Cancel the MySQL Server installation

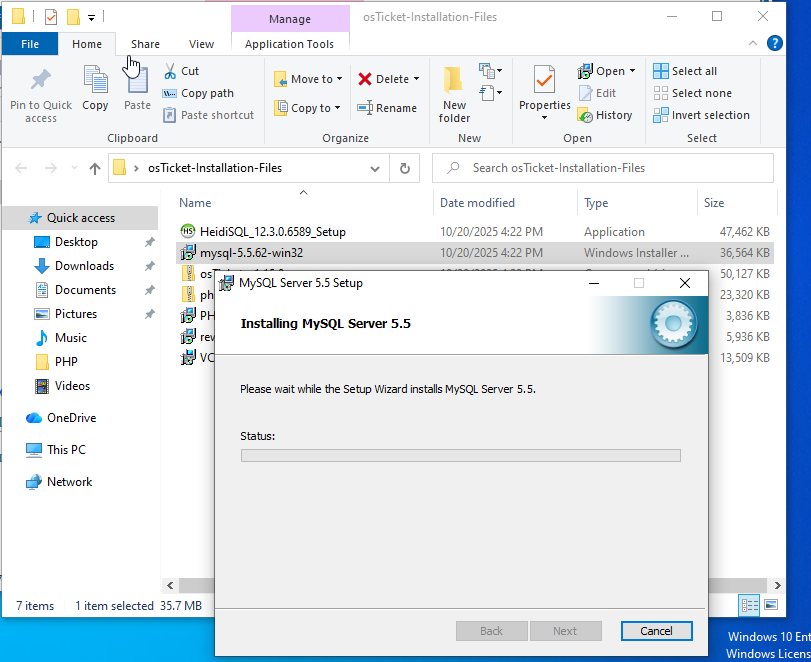tap(656, 631)
